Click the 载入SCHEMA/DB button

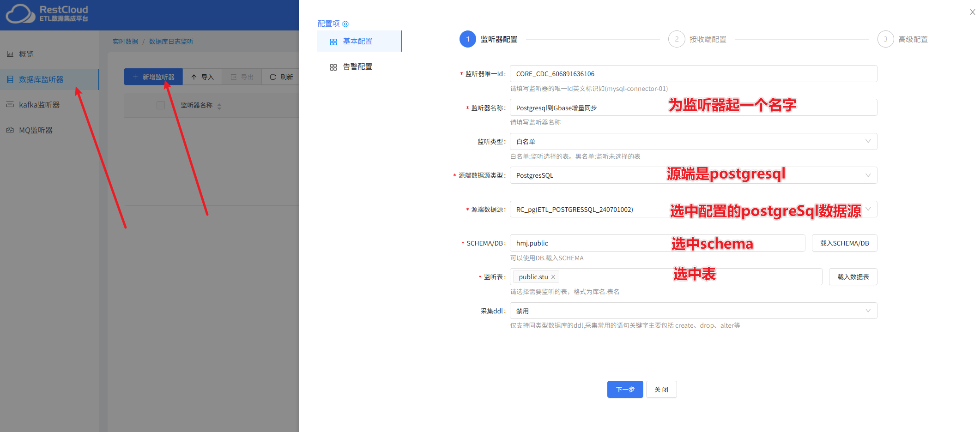(x=844, y=243)
